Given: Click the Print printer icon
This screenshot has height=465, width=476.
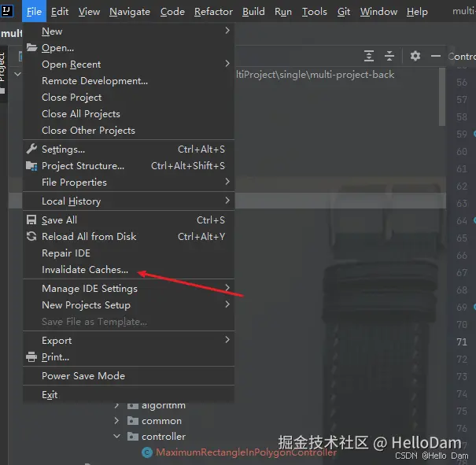Looking at the screenshot, I should pos(31,357).
